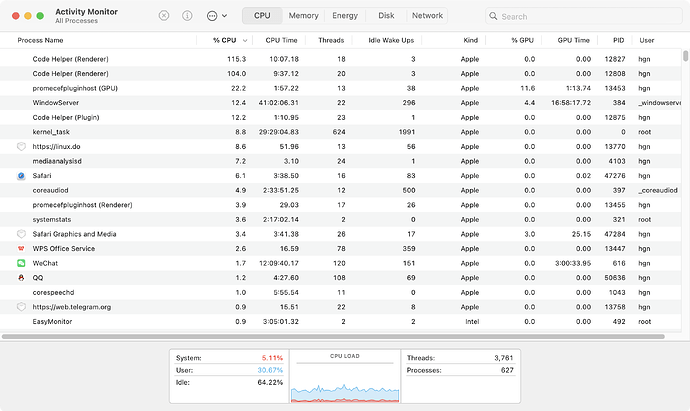Image resolution: width=690 pixels, height=411 pixels.
Task: Select the promecefpluginhost (GPU) process
Action: pos(75,88)
